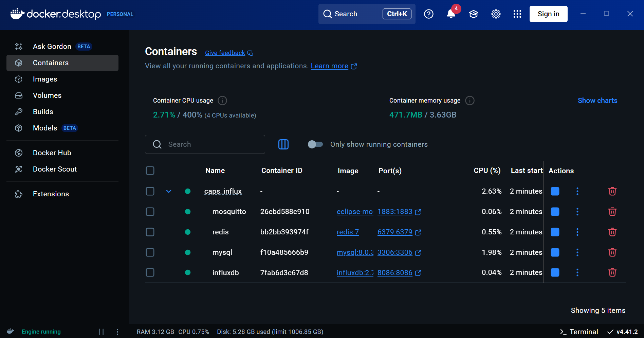Open the influxdb:2.7 image link
Screen dimensions: 644x338
tap(355, 272)
